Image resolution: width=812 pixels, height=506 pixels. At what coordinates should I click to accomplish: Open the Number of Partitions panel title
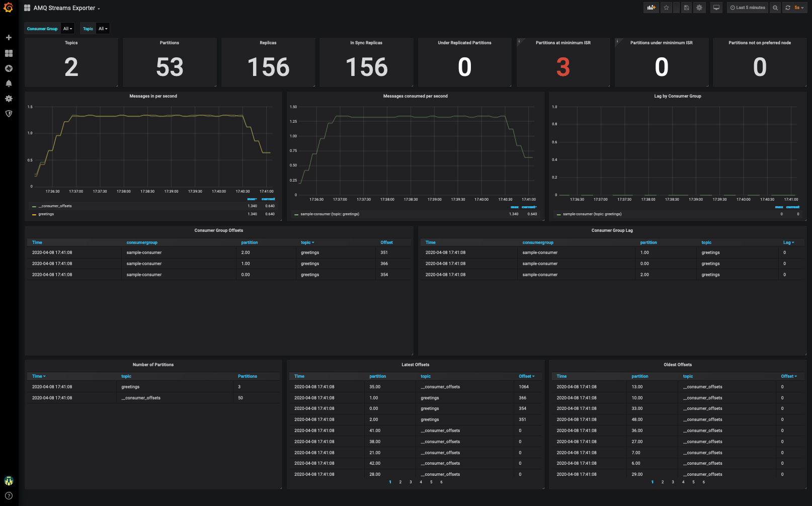(x=153, y=365)
